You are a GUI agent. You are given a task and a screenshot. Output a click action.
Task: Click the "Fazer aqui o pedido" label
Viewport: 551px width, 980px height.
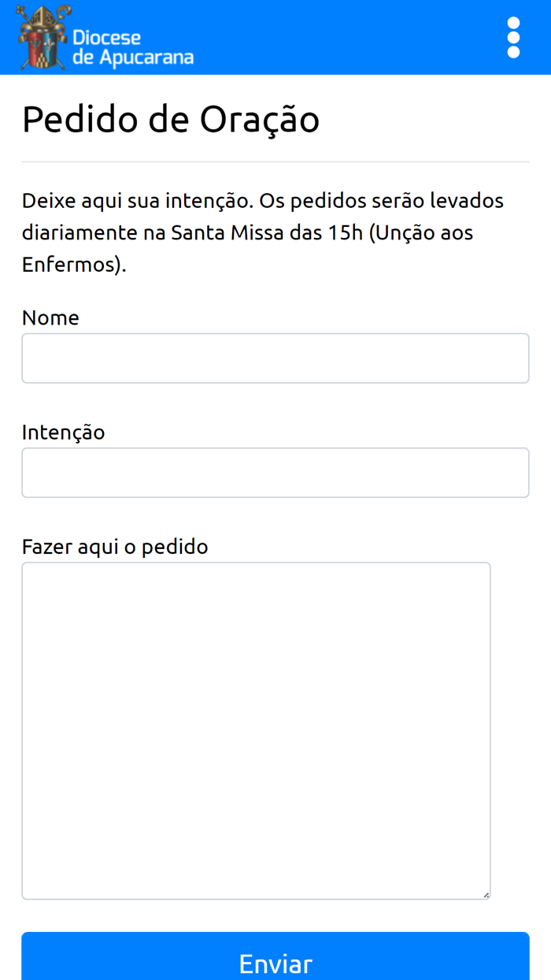click(x=115, y=546)
